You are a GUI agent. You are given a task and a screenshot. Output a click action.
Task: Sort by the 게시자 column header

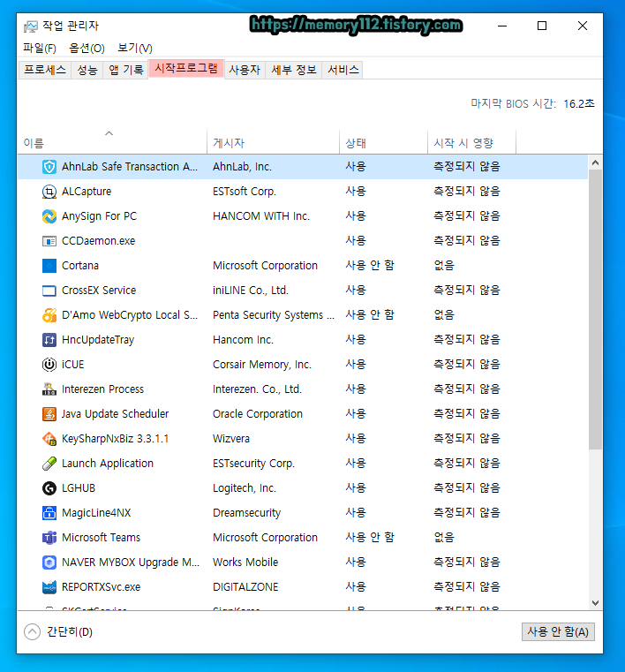tap(274, 142)
